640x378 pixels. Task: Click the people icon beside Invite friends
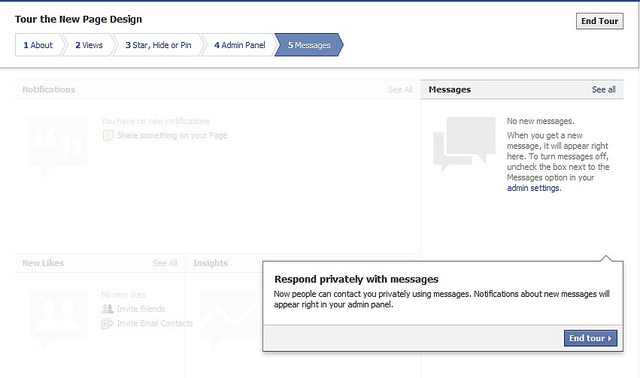[107, 309]
